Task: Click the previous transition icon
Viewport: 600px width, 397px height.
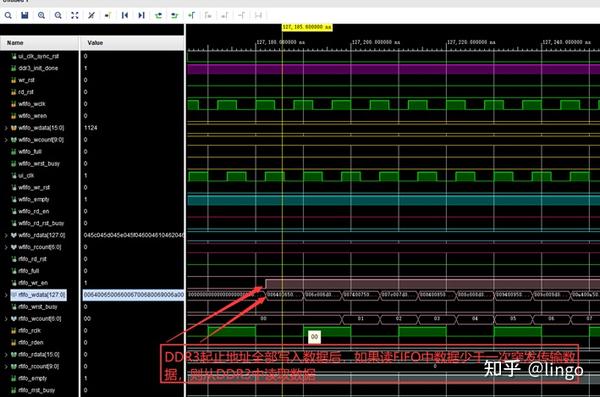Action: (x=158, y=15)
